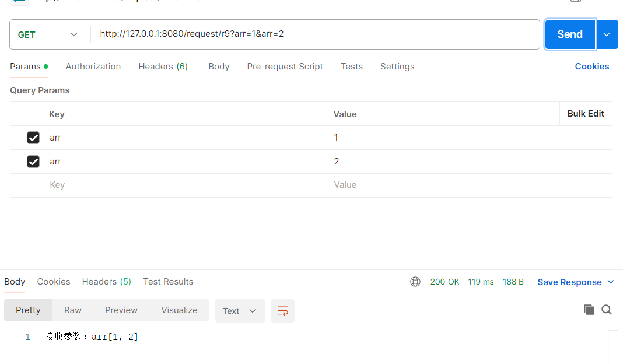
Task: Click the Query Params heading
Action: (x=40, y=90)
